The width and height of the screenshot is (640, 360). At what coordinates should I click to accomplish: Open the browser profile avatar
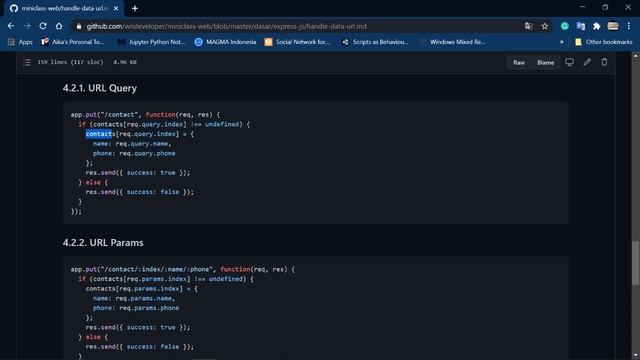point(613,26)
